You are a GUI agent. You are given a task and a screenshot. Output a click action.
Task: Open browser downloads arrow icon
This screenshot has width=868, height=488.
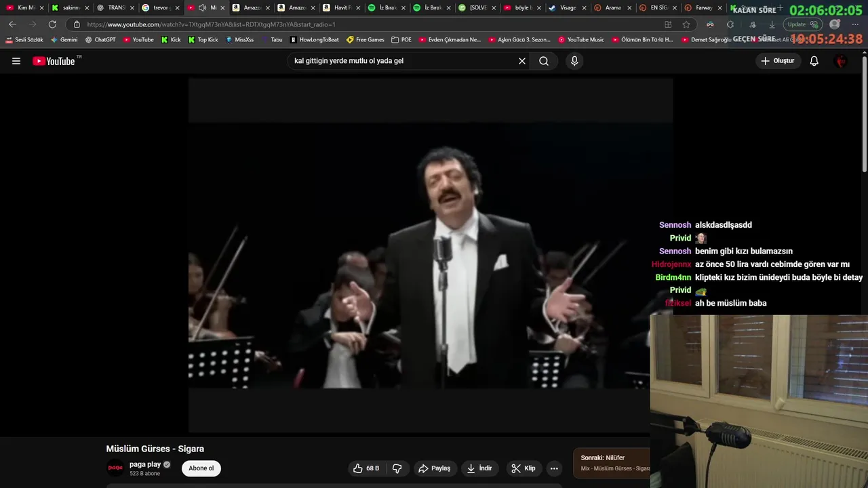(x=772, y=24)
